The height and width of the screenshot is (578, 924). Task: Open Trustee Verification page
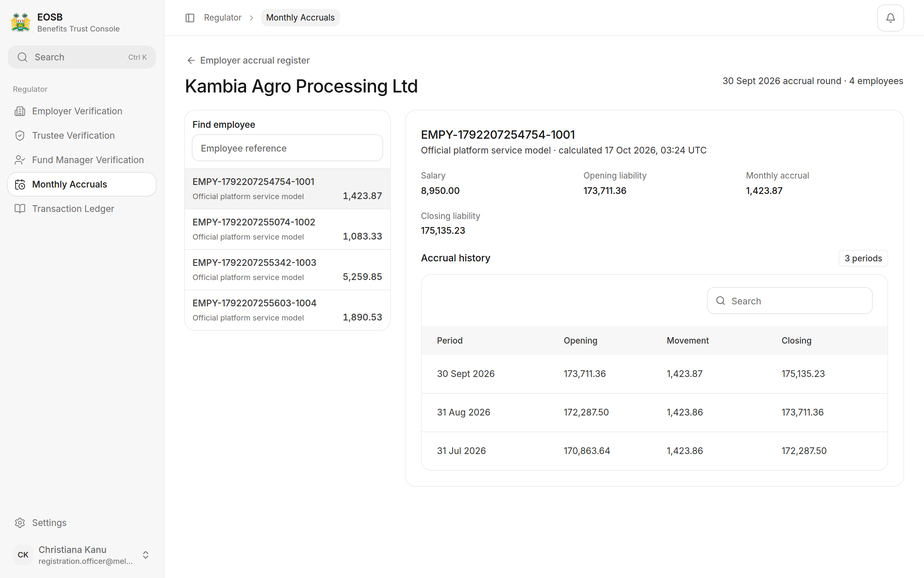[x=82, y=136]
